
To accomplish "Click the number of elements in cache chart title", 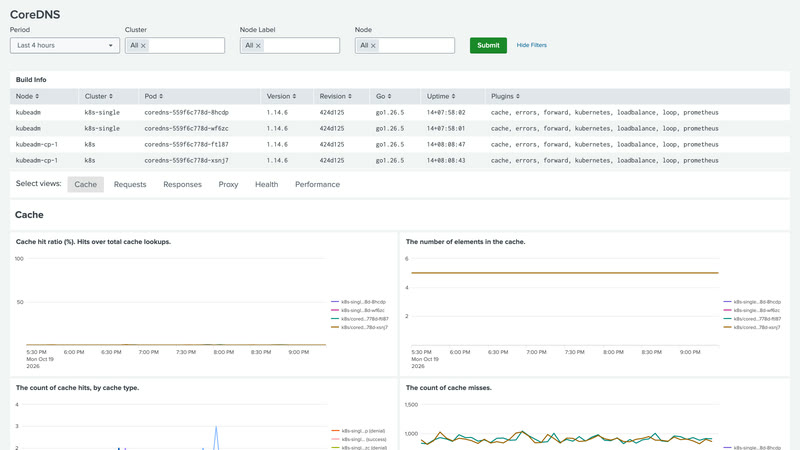I will (465, 242).
